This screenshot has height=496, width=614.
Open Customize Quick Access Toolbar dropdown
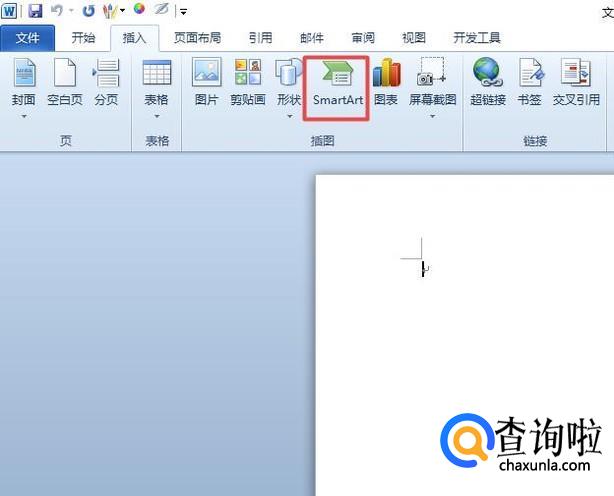pos(183,11)
